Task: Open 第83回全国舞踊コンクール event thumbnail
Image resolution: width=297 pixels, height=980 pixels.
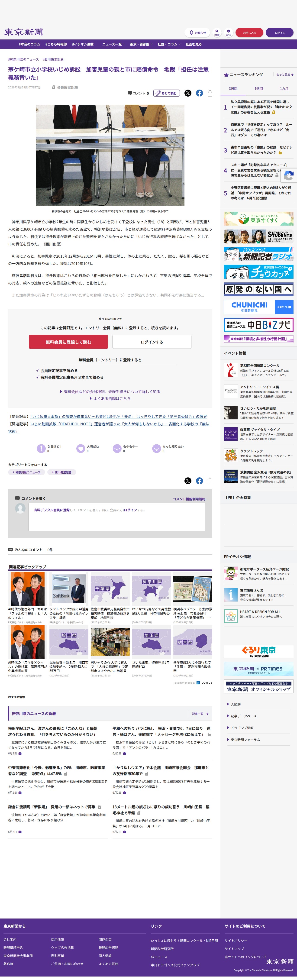Action: point(230,370)
